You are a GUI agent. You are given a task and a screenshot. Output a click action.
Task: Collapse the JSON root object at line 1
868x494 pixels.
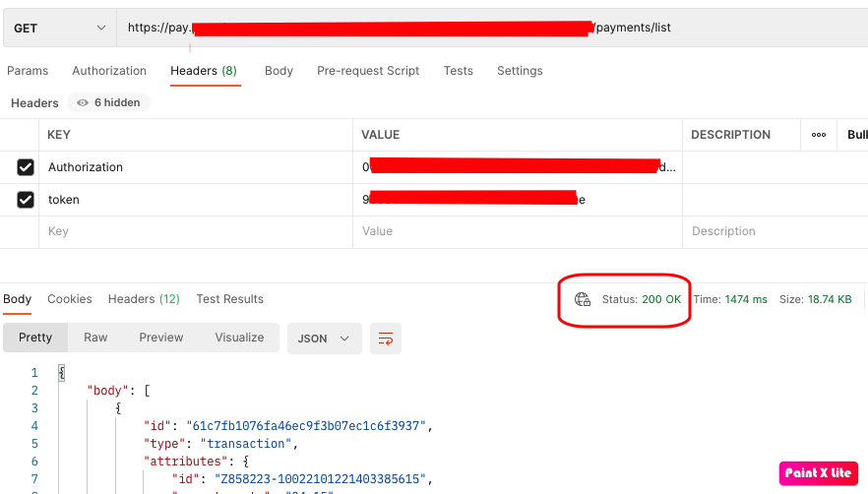pyautogui.click(x=61, y=373)
